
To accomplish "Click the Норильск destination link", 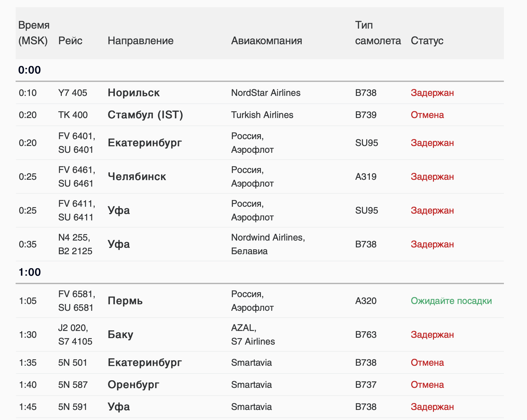I will [x=134, y=93].
